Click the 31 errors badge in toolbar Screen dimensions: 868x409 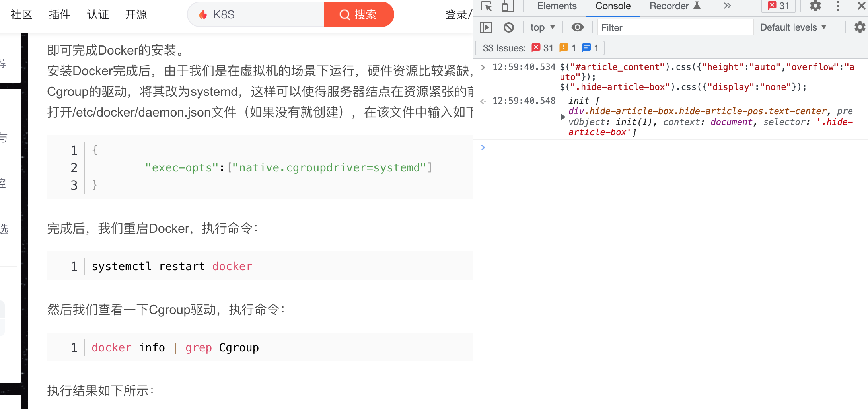tap(778, 6)
